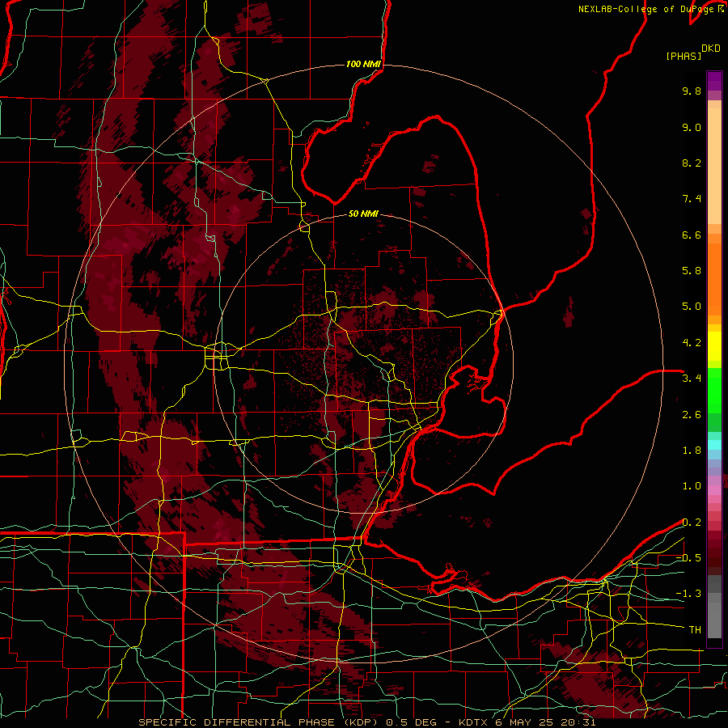
Task: Pick the yellow band of the color bar
Action: [714, 346]
